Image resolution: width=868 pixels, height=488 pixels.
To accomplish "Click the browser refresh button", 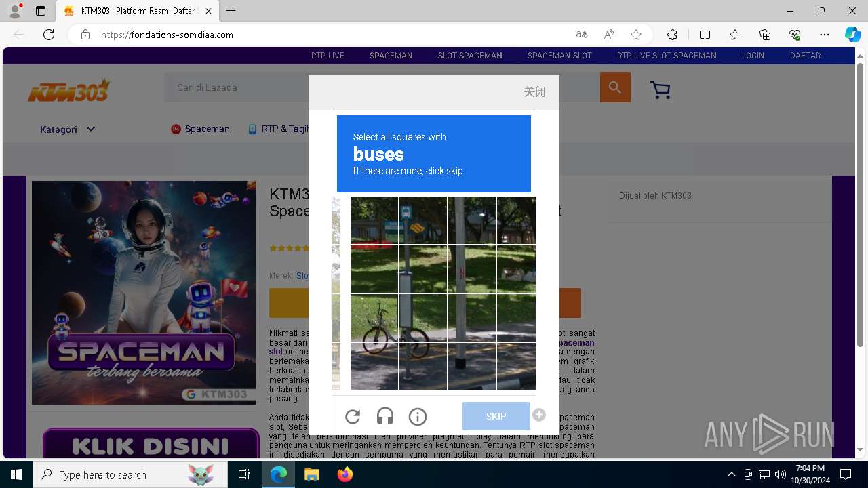I will [49, 35].
